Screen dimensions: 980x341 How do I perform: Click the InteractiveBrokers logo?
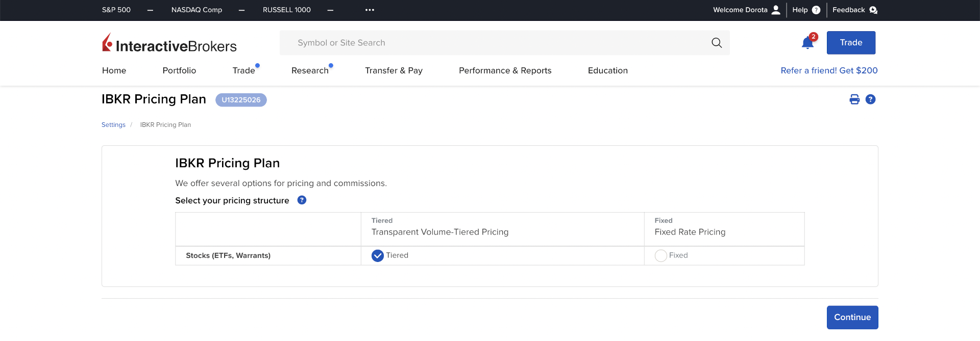tap(169, 44)
